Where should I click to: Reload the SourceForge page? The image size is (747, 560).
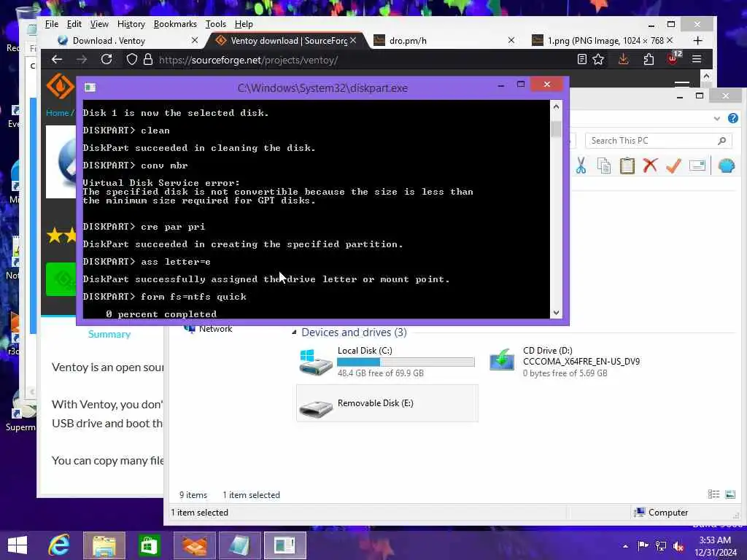(107, 59)
